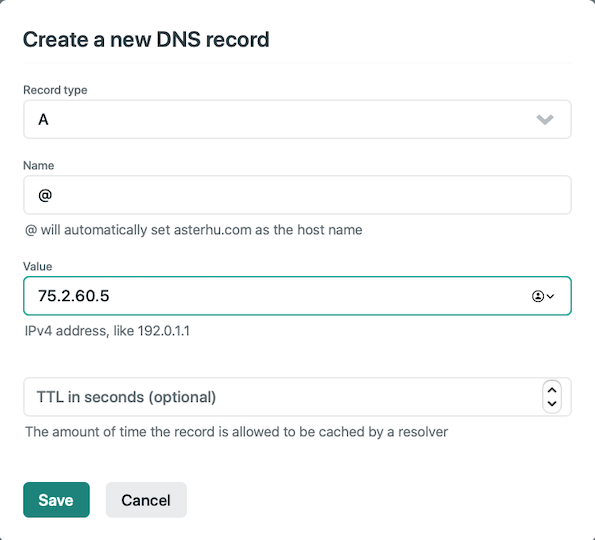Select the selected "A" record type value
Viewport: 595px width, 540px height.
pyautogui.click(x=43, y=120)
